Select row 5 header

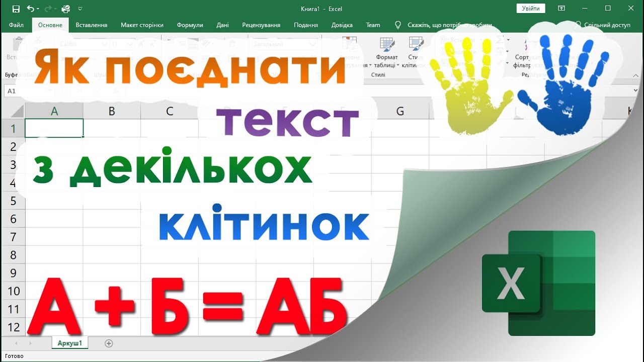pos(13,201)
